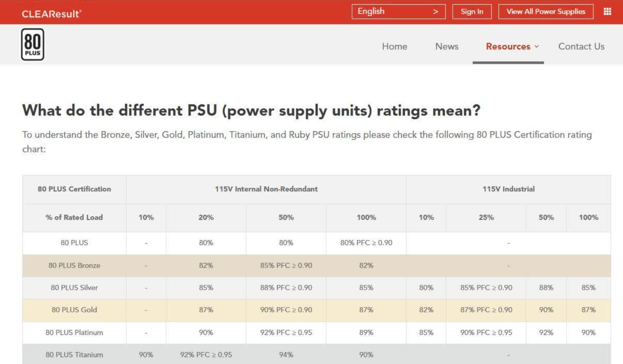This screenshot has height=364, width=623.
Task: Click Platinum row 92% PFC ≥ 0.95 cell
Action: (286, 332)
